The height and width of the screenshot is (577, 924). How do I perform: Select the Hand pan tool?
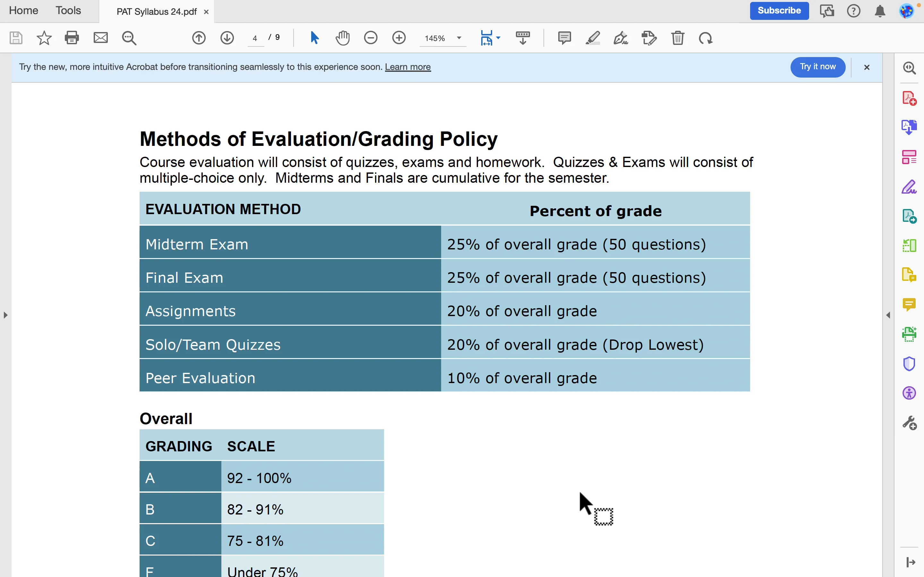click(343, 38)
